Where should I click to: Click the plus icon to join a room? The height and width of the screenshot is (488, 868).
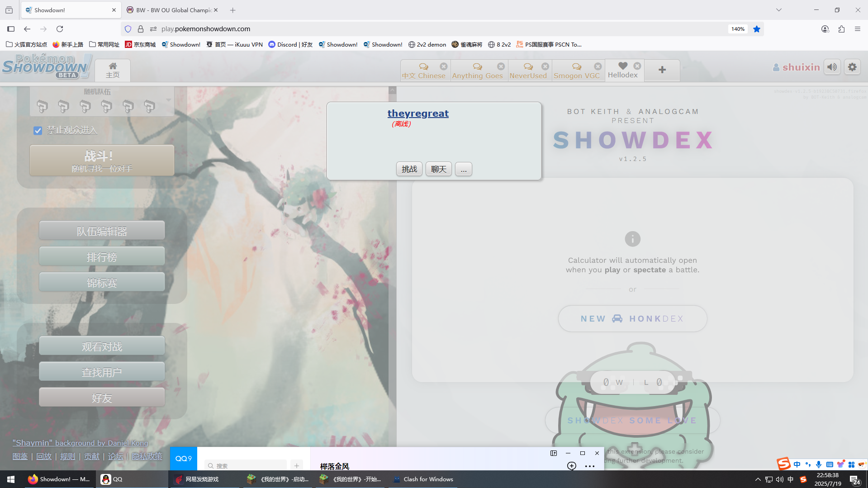[662, 70]
